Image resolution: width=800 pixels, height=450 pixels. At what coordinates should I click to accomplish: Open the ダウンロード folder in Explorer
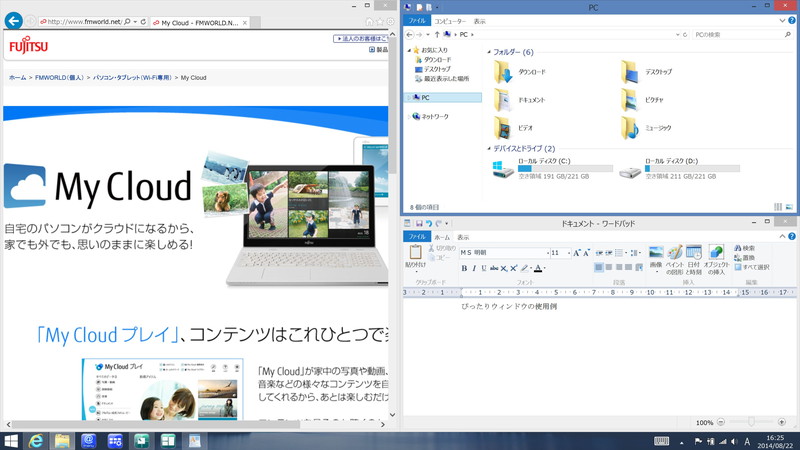[x=503, y=72]
